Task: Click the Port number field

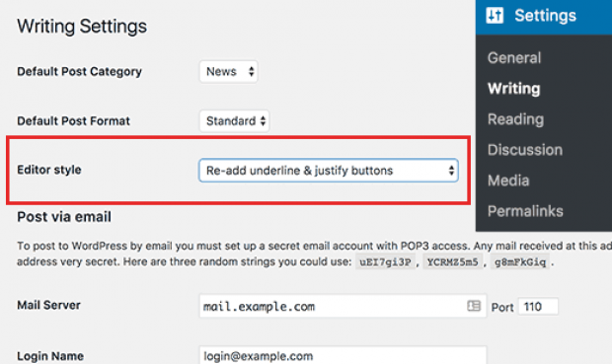Action: (538, 307)
